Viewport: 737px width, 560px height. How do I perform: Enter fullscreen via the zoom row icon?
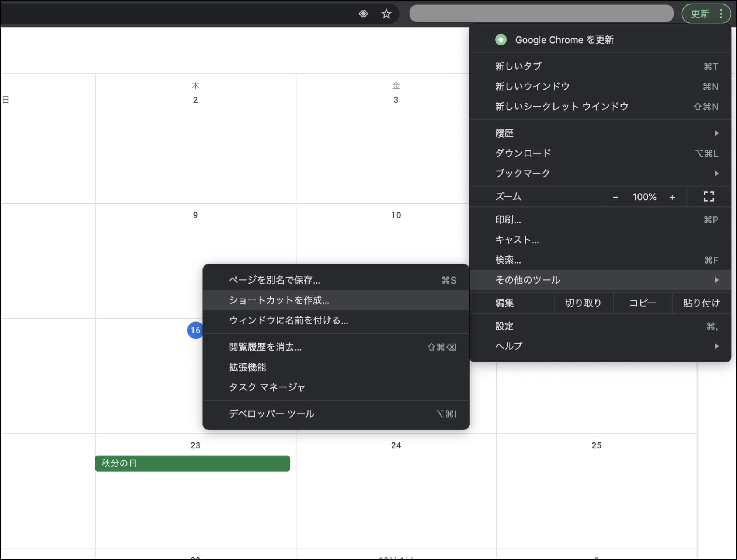coord(708,197)
